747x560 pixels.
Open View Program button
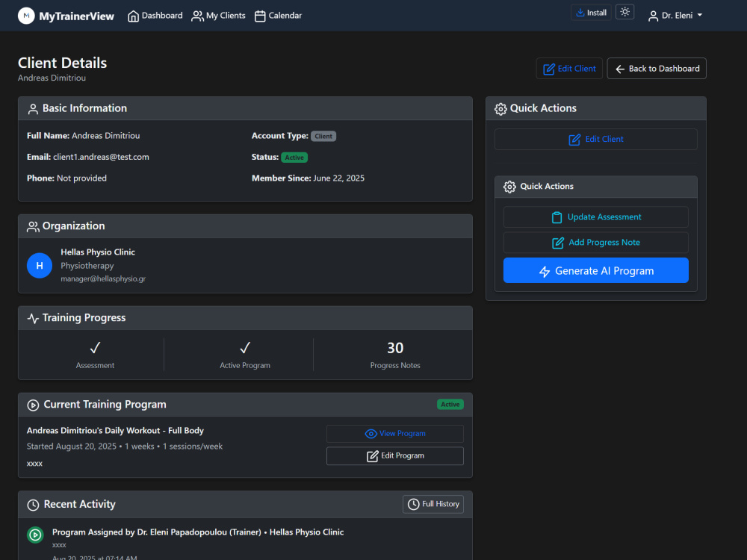pyautogui.click(x=395, y=434)
